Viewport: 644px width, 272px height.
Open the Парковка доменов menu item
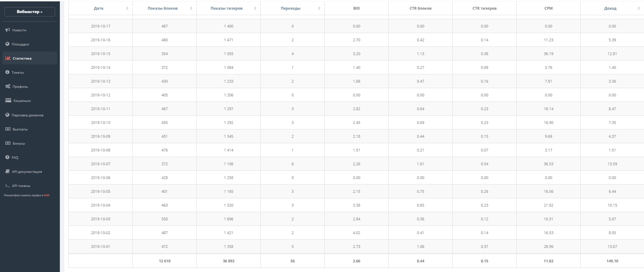click(x=27, y=115)
